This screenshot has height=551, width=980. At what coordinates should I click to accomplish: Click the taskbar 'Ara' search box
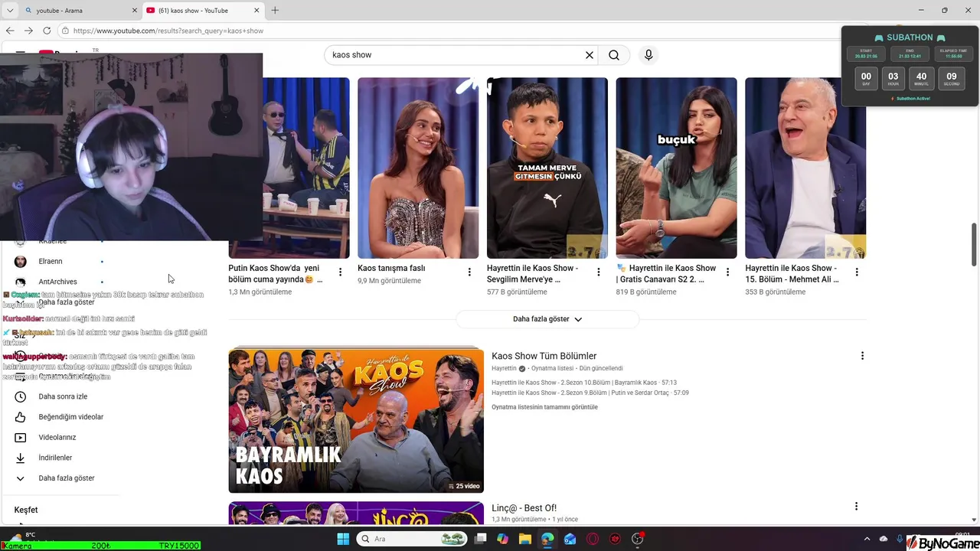click(x=413, y=539)
